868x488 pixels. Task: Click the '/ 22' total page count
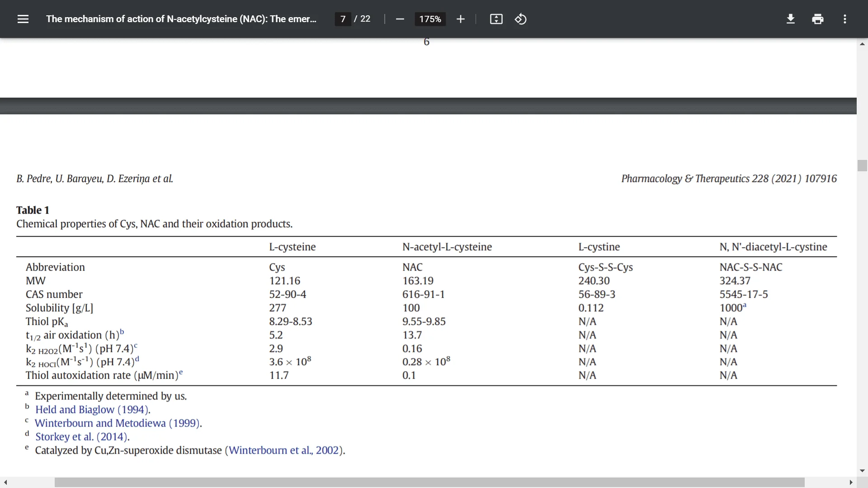[x=362, y=19]
